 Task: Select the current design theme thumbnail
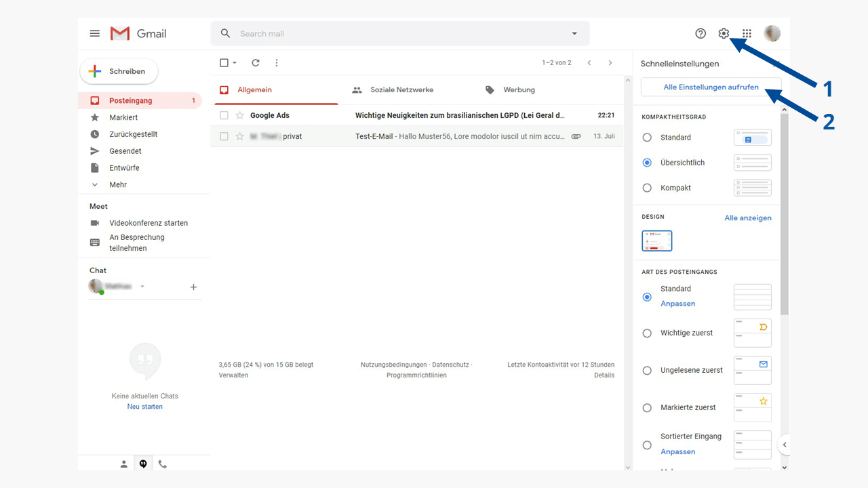point(657,241)
